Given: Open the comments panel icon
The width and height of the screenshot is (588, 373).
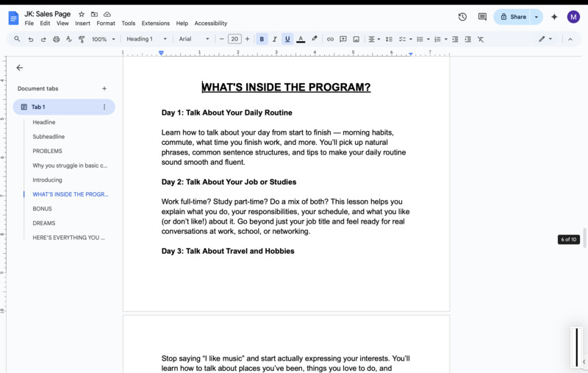Looking at the screenshot, I should click(482, 17).
